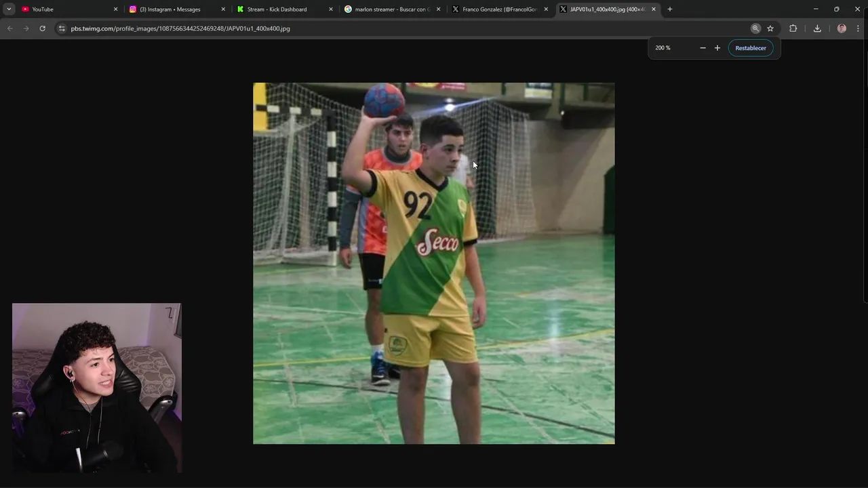Screen dimensions: 868x488
Task: Go forward to the next page
Action: click(x=26, y=28)
